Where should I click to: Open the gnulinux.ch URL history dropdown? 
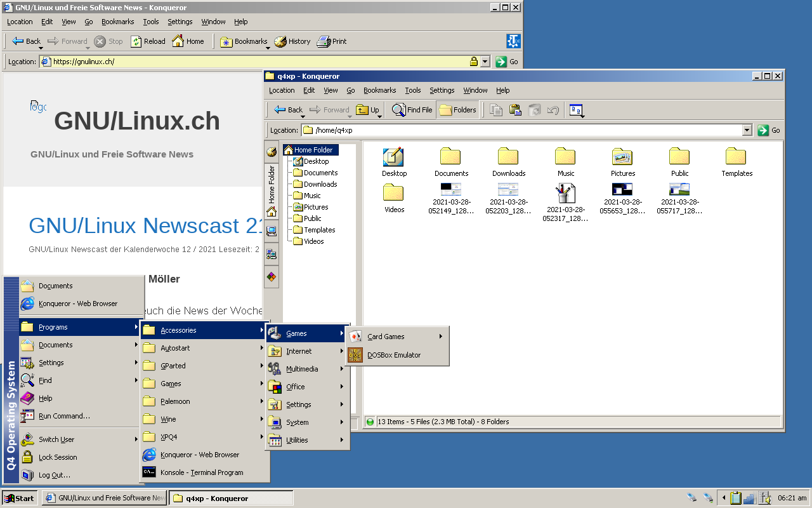[485, 62]
